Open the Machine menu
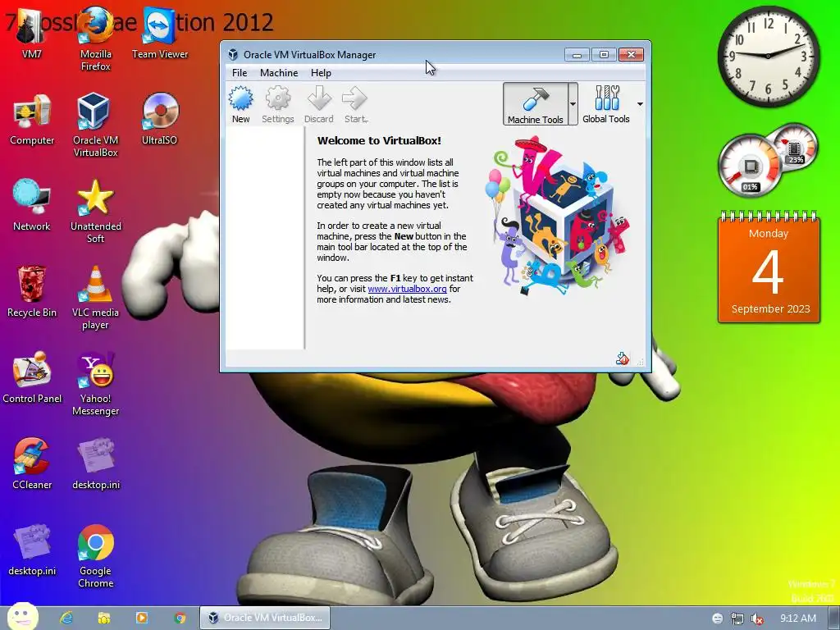 click(279, 73)
